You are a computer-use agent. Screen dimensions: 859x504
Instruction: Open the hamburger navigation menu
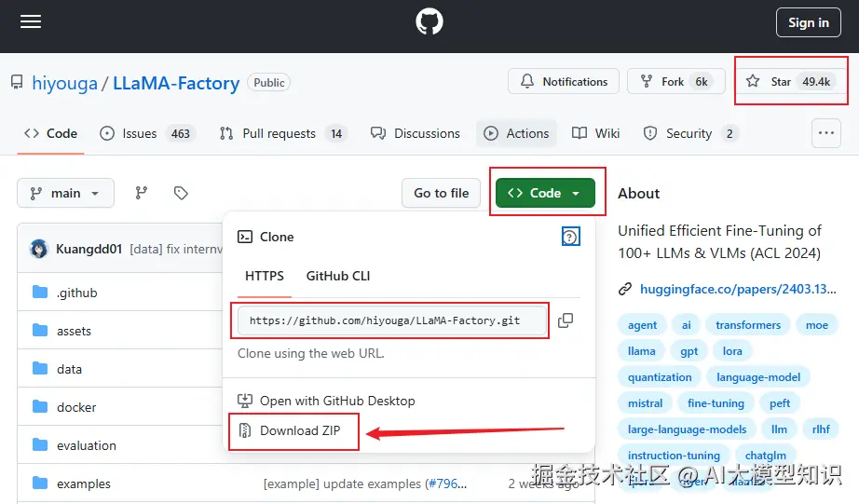(31, 22)
